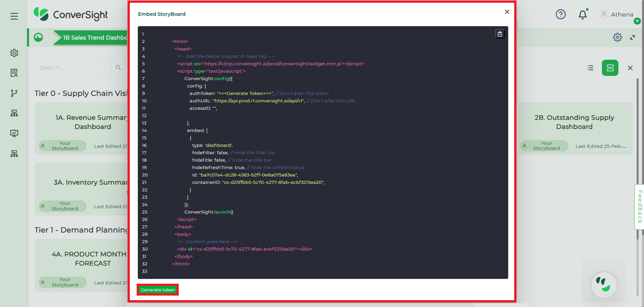
Task: Select the 1B Sales Trend Dashboard tab
Action: click(90, 37)
